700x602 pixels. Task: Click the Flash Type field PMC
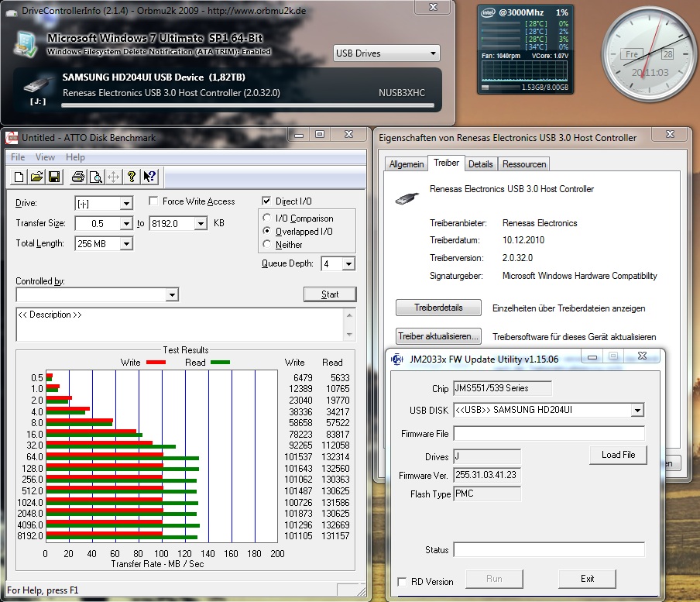[487, 494]
